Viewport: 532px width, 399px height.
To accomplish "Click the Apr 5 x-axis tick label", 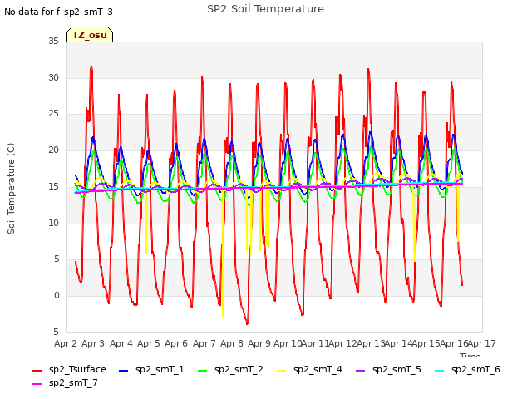I will pos(149,343).
